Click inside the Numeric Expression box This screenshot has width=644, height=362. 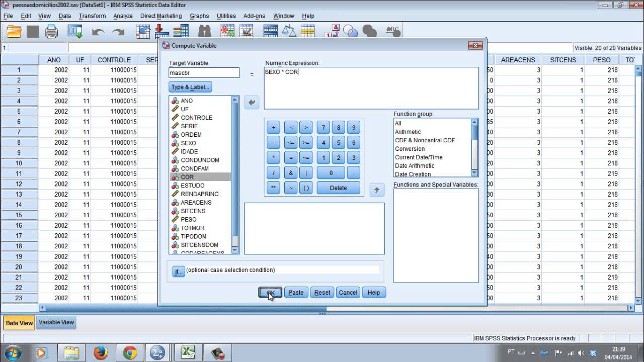pyautogui.click(x=371, y=88)
